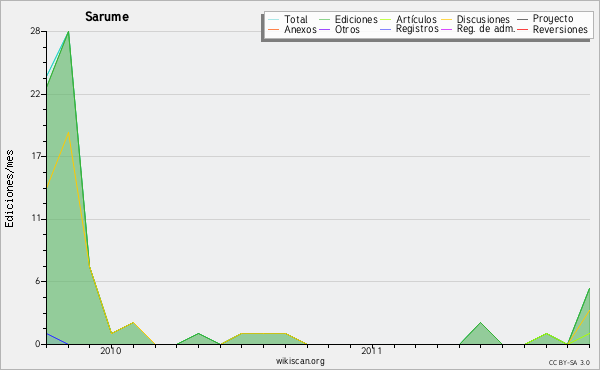The image size is (600, 370).
Task: Click the wikiscan.org caption
Action: (x=300, y=360)
